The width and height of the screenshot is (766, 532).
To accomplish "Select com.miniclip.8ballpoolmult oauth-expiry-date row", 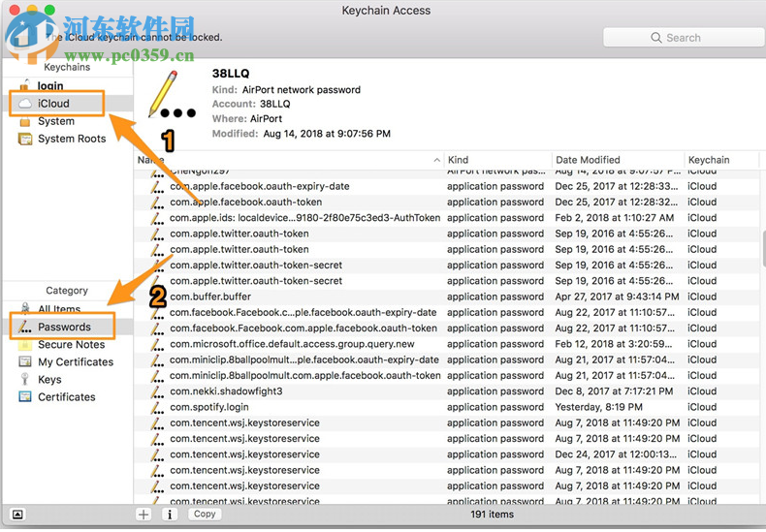I will [446, 360].
